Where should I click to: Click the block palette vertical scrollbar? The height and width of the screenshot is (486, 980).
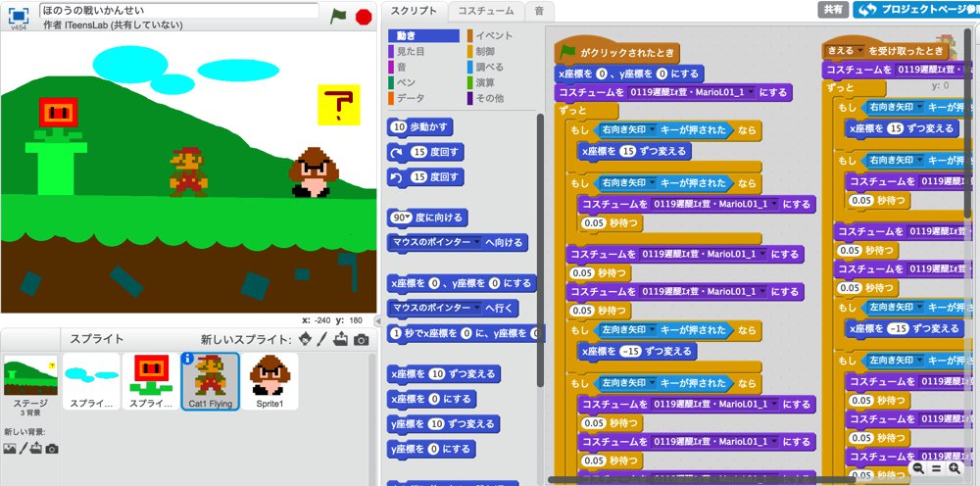540,250
